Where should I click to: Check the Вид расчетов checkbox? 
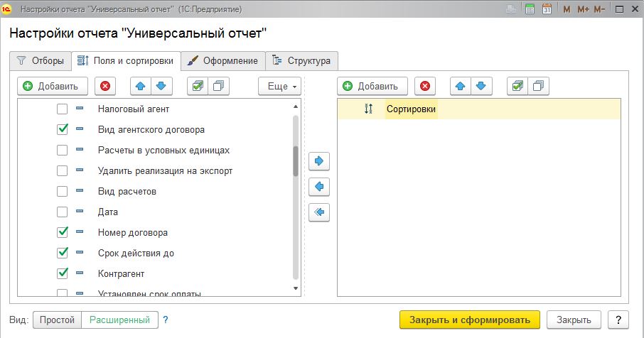[x=62, y=191]
